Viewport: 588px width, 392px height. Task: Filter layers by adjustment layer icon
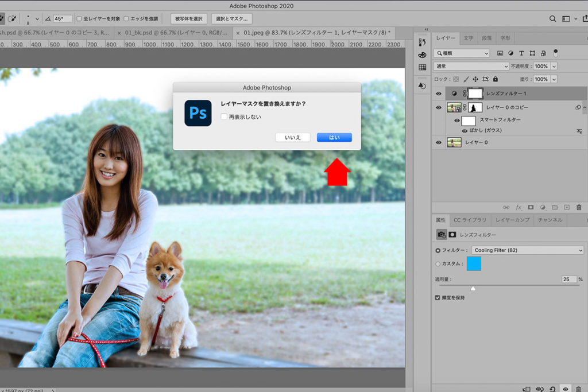click(510, 53)
